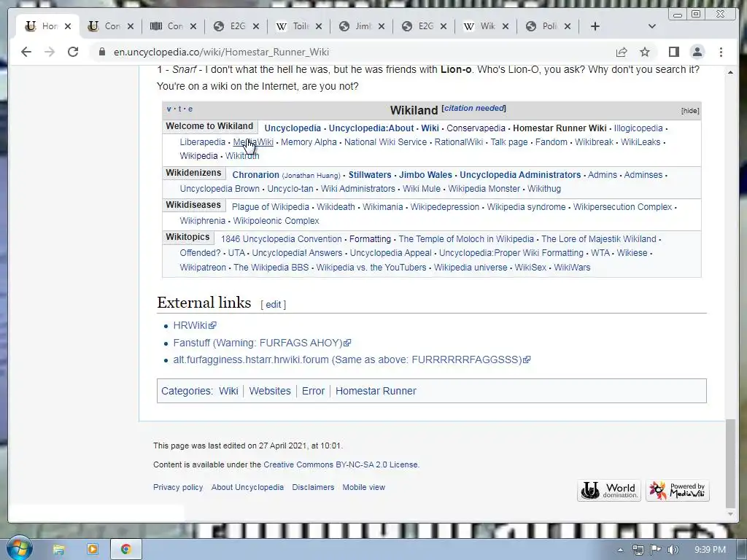Open the Websites category link
The height and width of the screenshot is (560, 747).
point(270,391)
